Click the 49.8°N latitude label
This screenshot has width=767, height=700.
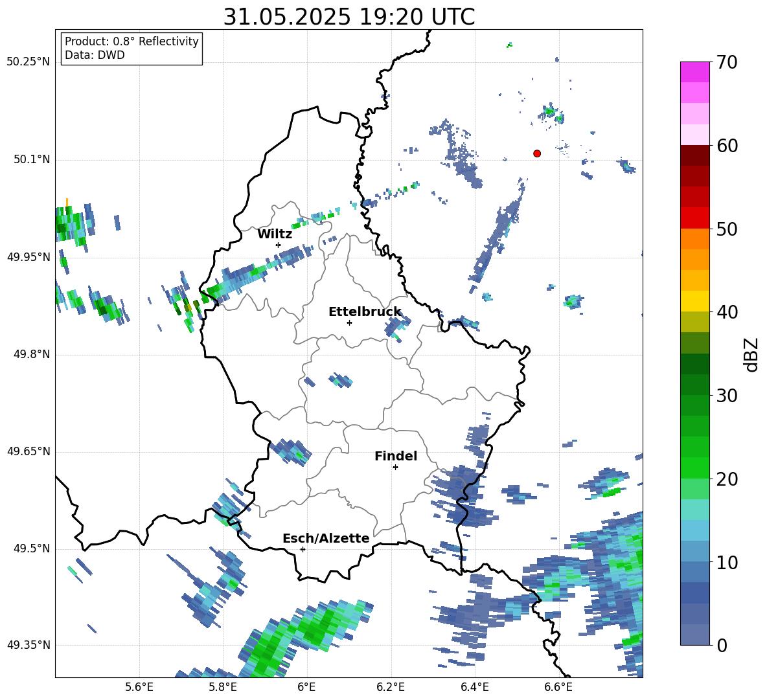click(x=32, y=354)
